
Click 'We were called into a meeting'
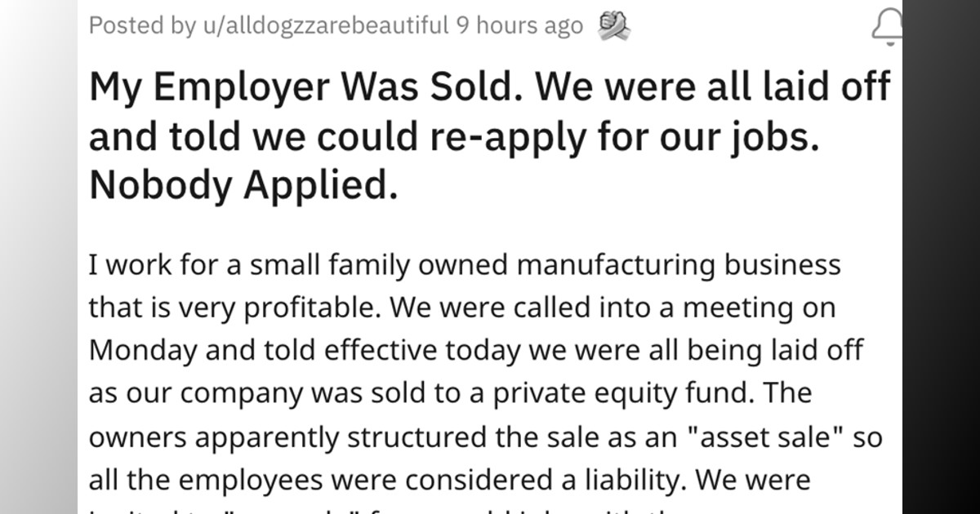(x=608, y=308)
